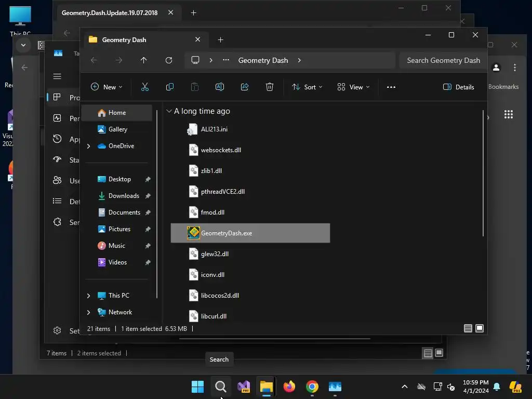The width and height of the screenshot is (532, 399).
Task: Show hidden system tray icons chevron
Action: point(404,387)
